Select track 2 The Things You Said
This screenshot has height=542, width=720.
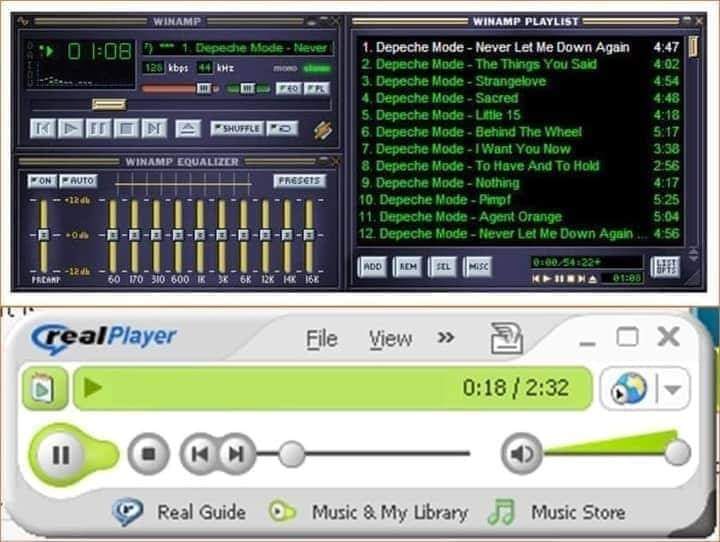tap(520, 64)
